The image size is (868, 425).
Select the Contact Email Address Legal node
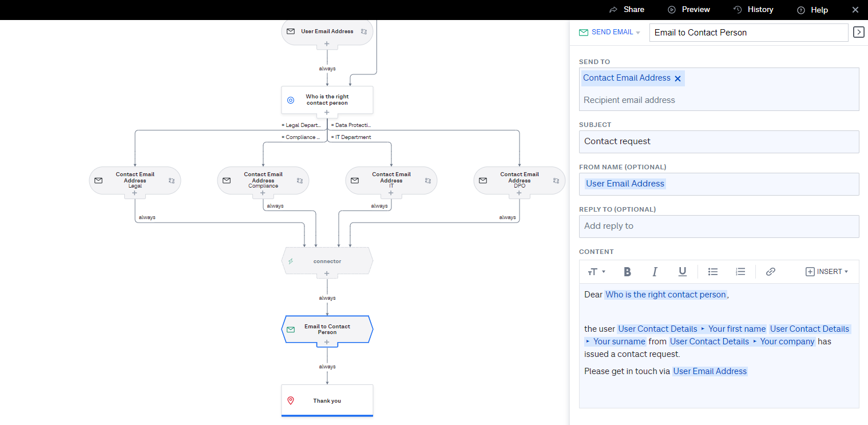[134, 181]
